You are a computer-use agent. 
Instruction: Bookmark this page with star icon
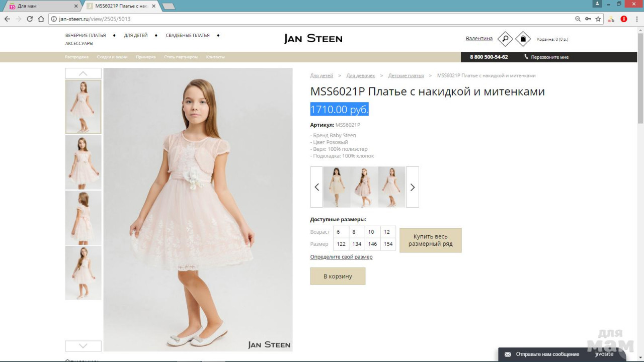(x=598, y=19)
